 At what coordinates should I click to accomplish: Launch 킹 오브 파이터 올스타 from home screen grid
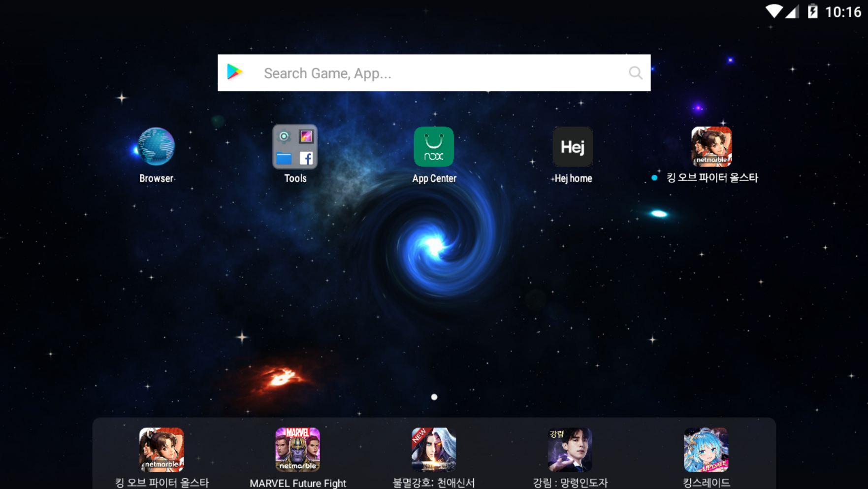point(711,147)
